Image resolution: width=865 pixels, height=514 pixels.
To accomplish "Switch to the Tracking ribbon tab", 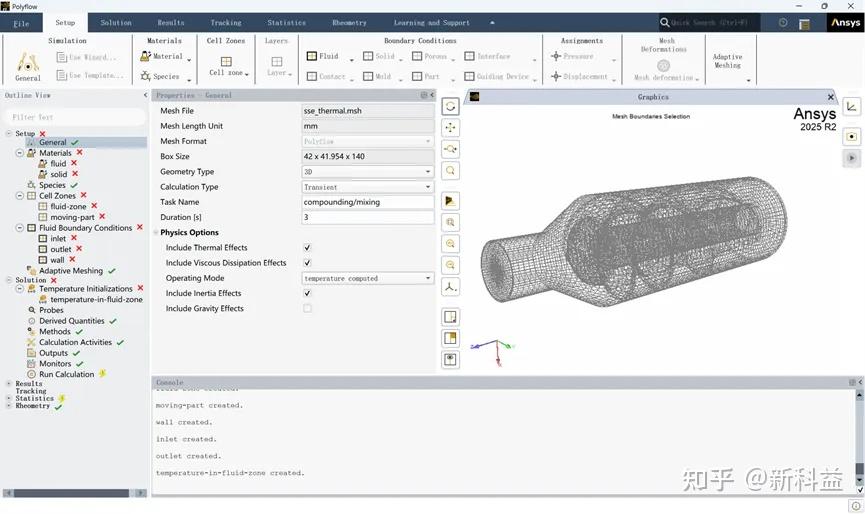I will [x=226, y=23].
